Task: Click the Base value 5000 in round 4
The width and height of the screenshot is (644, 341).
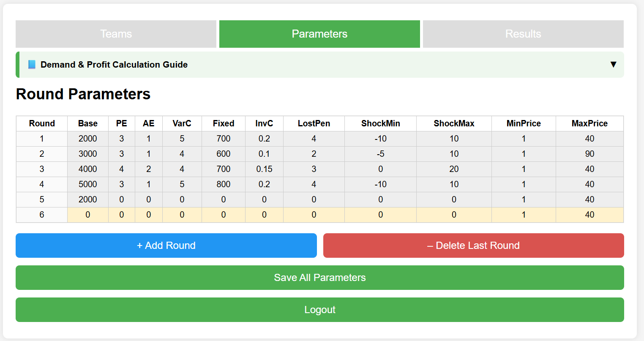Action: [x=88, y=184]
